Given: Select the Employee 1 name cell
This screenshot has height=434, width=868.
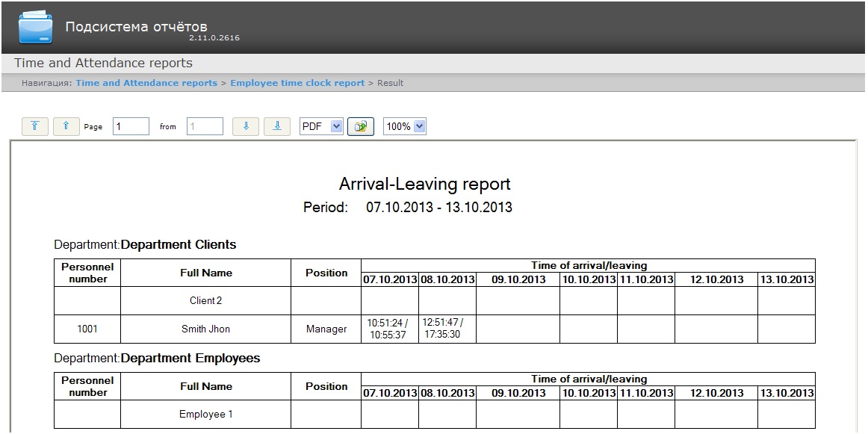Looking at the screenshot, I should tap(205, 415).
